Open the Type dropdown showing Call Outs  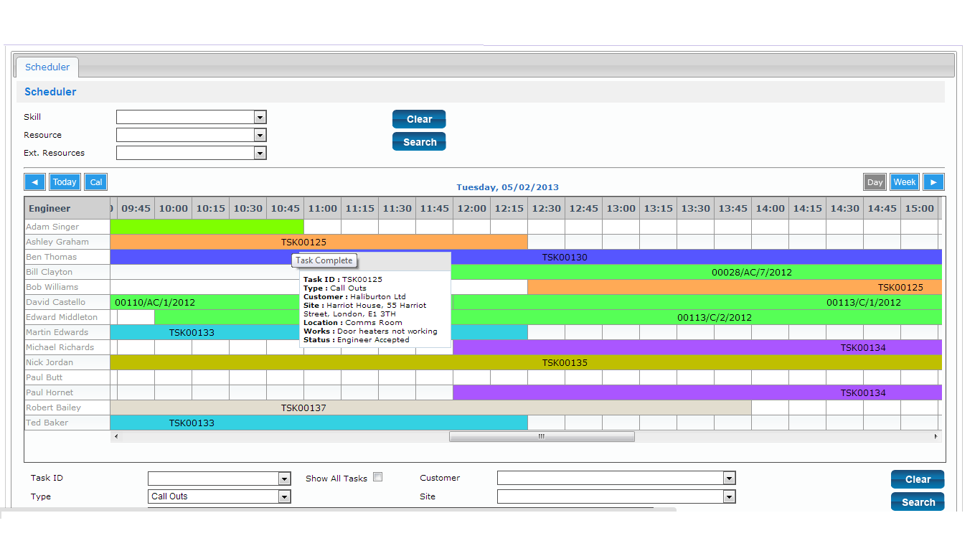(285, 496)
